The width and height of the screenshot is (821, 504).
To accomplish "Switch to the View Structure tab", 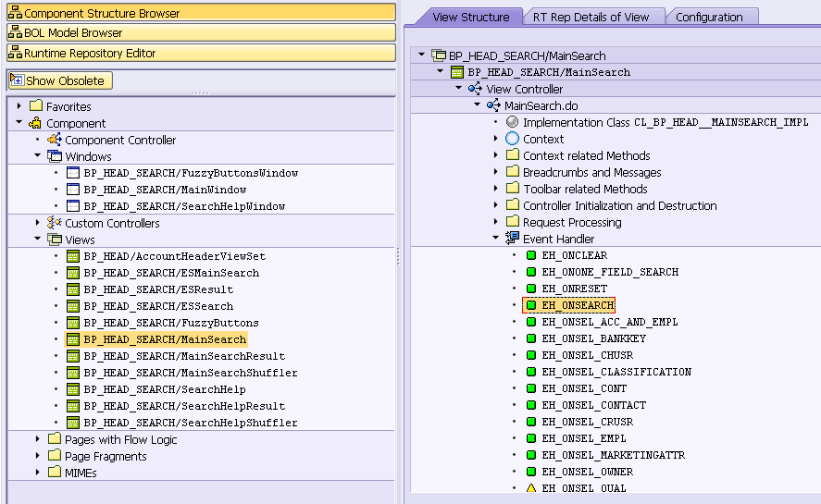I will point(470,17).
